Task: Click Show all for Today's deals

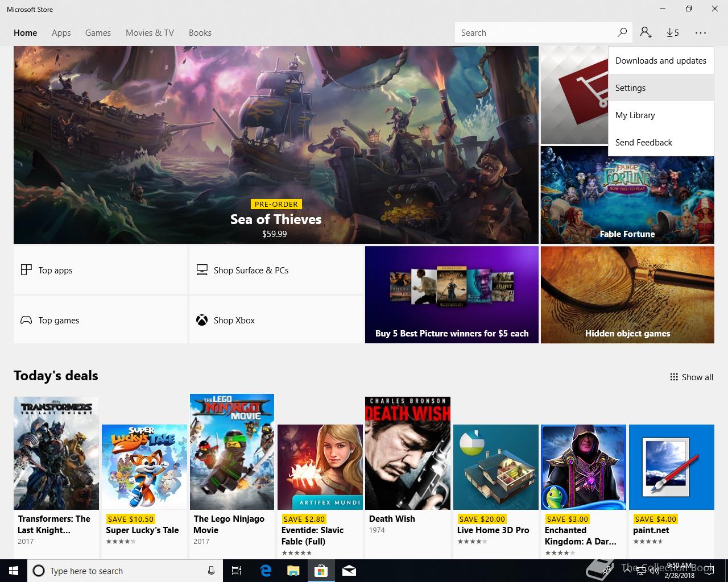Action: coord(692,377)
